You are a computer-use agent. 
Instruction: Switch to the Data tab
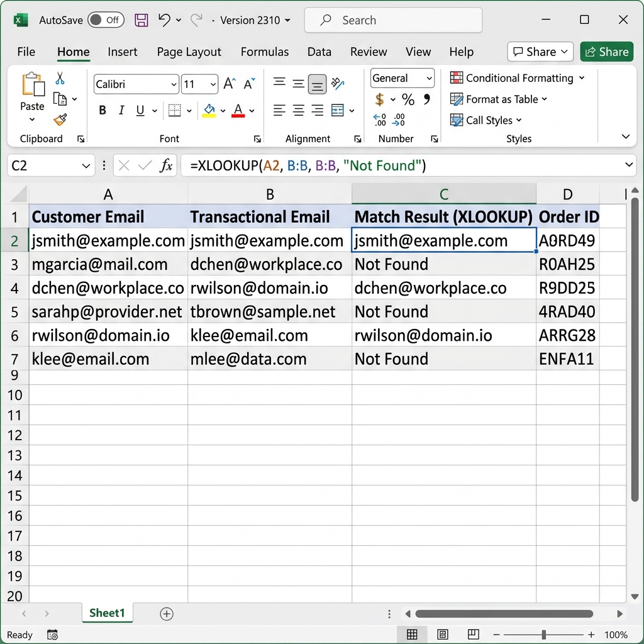tap(319, 52)
